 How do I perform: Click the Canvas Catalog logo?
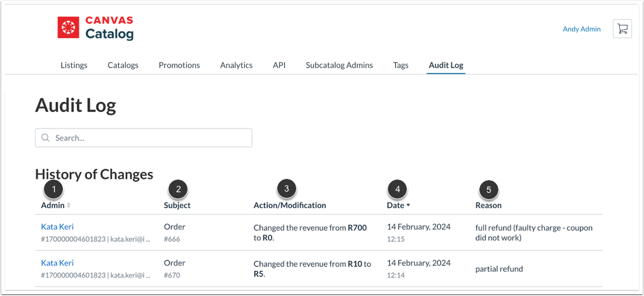click(96, 27)
